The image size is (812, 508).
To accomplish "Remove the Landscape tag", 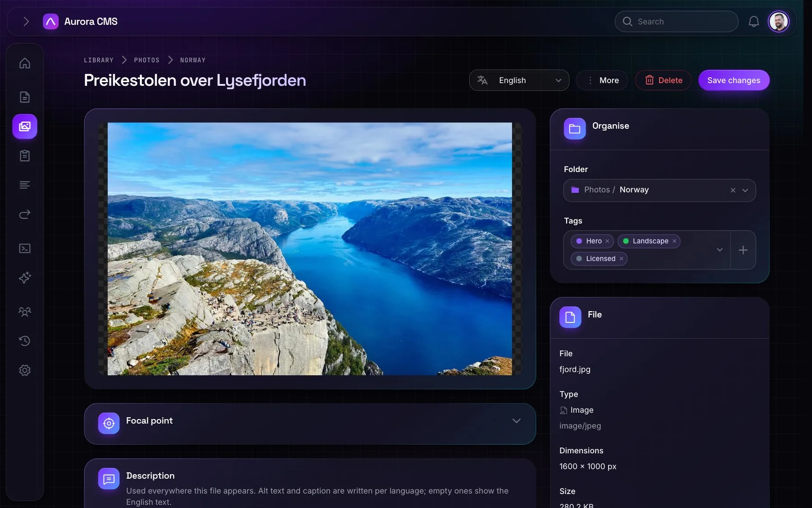I will click(x=674, y=241).
